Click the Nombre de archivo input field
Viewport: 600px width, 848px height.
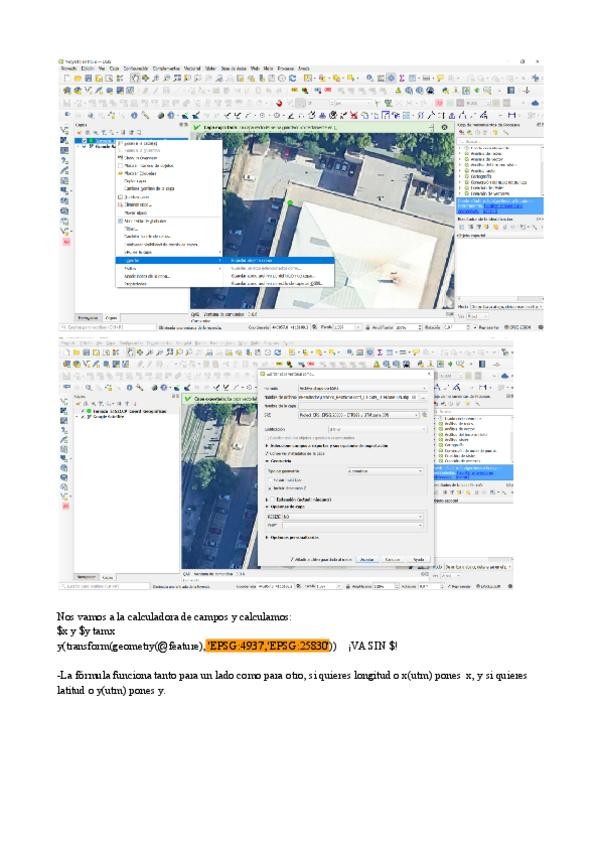tap(358, 398)
